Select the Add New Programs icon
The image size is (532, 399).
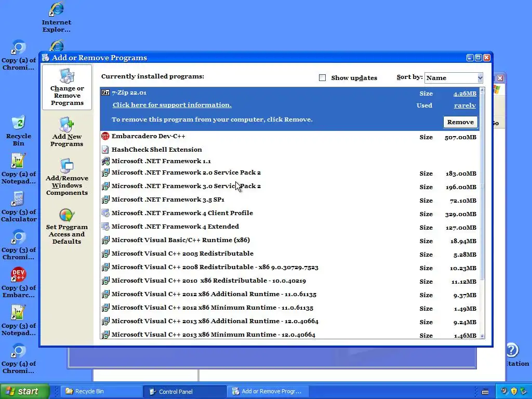pyautogui.click(x=66, y=125)
